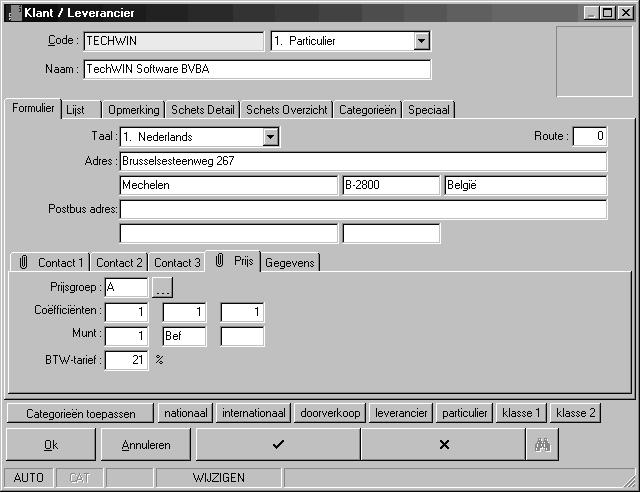Viewport: 640px width, 493px height.
Task: Click the empty postbus postal code field
Action: tap(391, 233)
